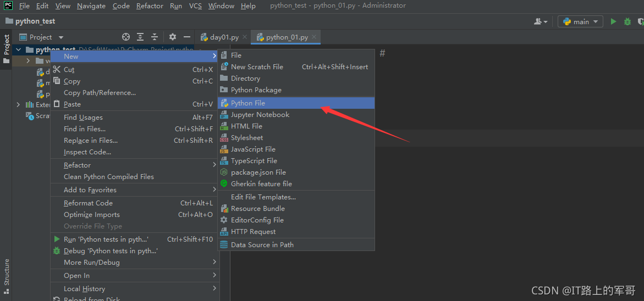This screenshot has height=301, width=644.
Task: Expand the Add to Favorites submenu
Action: [x=214, y=189]
